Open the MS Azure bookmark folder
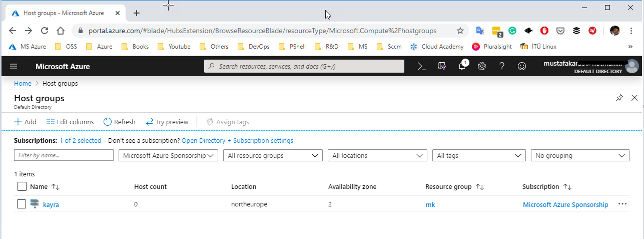This screenshot has height=239, width=644. point(28,47)
